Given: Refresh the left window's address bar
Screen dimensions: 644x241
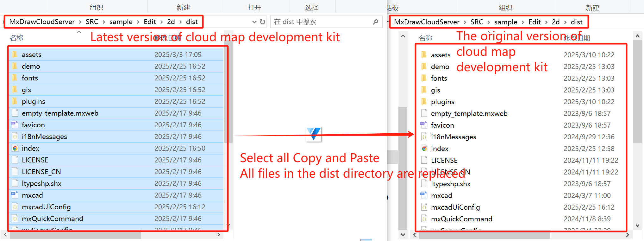Looking at the screenshot, I should (262, 22).
